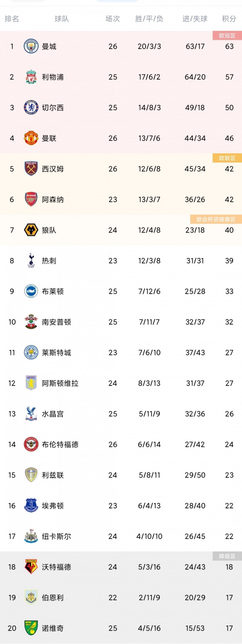
Task: Open the Wolves wolf-head badge
Action: pos(31,230)
